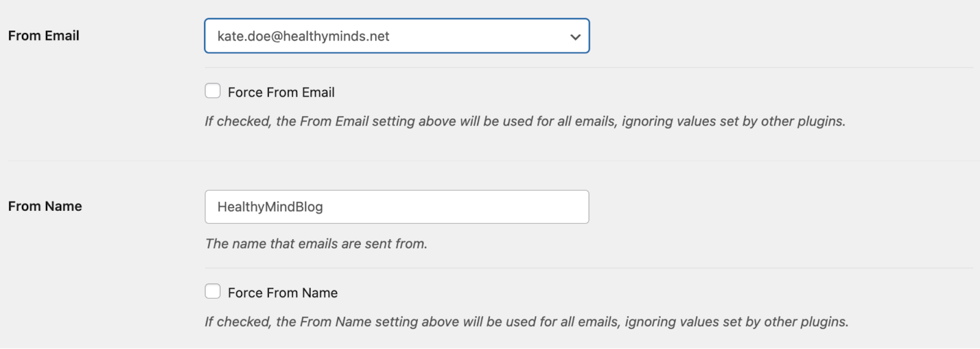Click the "Force From Email" label text

click(281, 93)
